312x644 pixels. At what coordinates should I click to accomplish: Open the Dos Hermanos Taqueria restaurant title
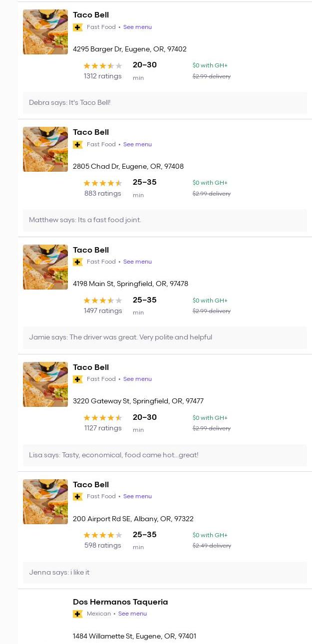120,602
